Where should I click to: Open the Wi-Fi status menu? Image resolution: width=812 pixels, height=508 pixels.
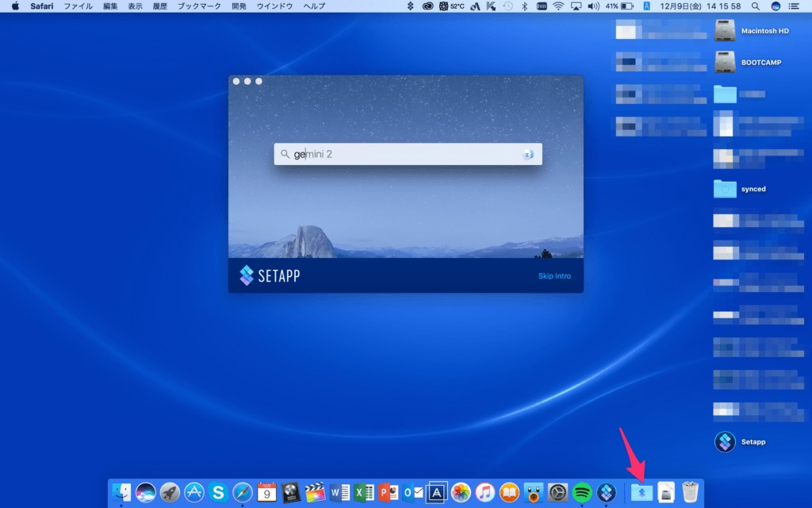pyautogui.click(x=558, y=6)
